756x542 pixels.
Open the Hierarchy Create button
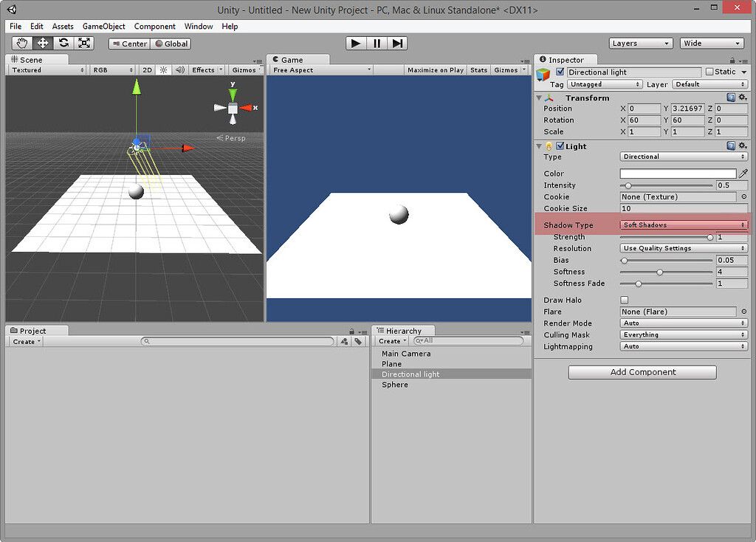coord(393,341)
